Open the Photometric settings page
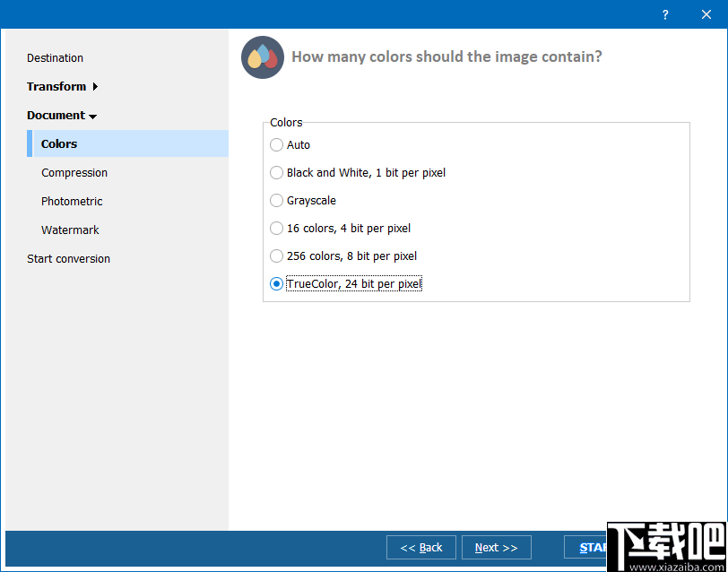The image size is (728, 572). (72, 202)
